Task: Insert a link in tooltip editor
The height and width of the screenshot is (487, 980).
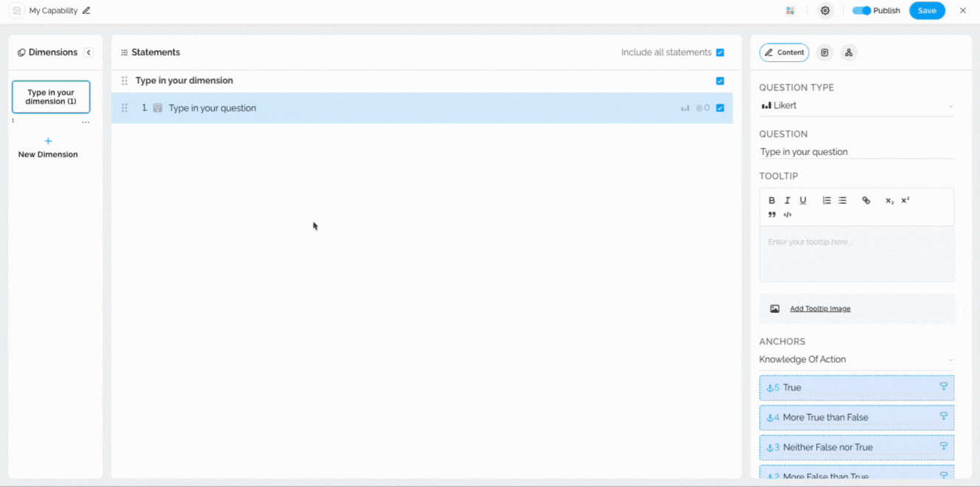Action: [x=866, y=201]
